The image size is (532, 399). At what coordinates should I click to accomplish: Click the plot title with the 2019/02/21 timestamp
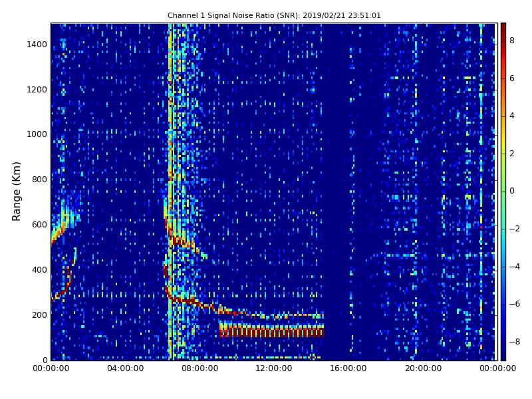[x=274, y=15]
